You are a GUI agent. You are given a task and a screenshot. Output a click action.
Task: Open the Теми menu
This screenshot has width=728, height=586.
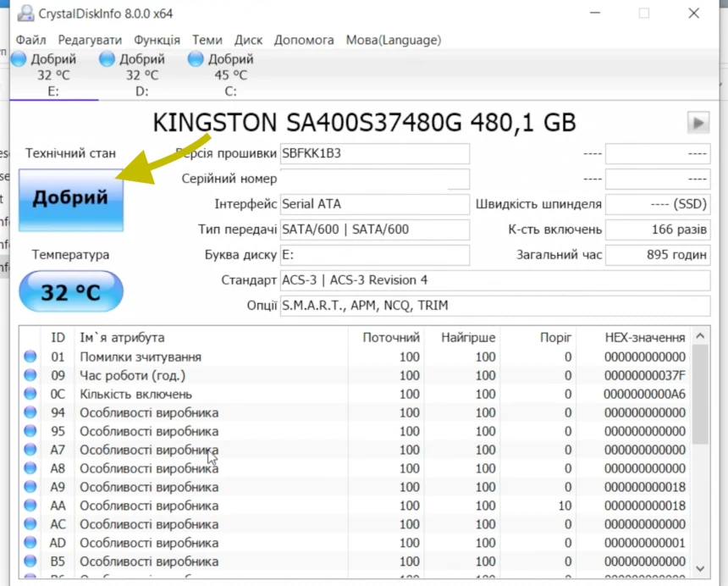(207, 40)
